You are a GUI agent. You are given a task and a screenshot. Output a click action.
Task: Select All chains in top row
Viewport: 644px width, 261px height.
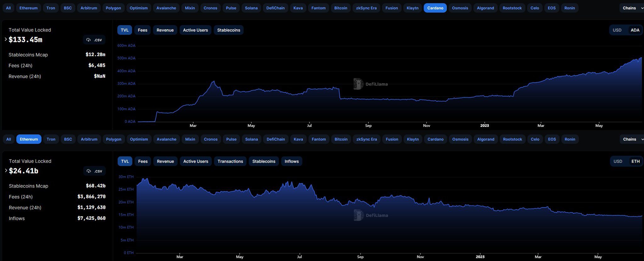click(8, 8)
